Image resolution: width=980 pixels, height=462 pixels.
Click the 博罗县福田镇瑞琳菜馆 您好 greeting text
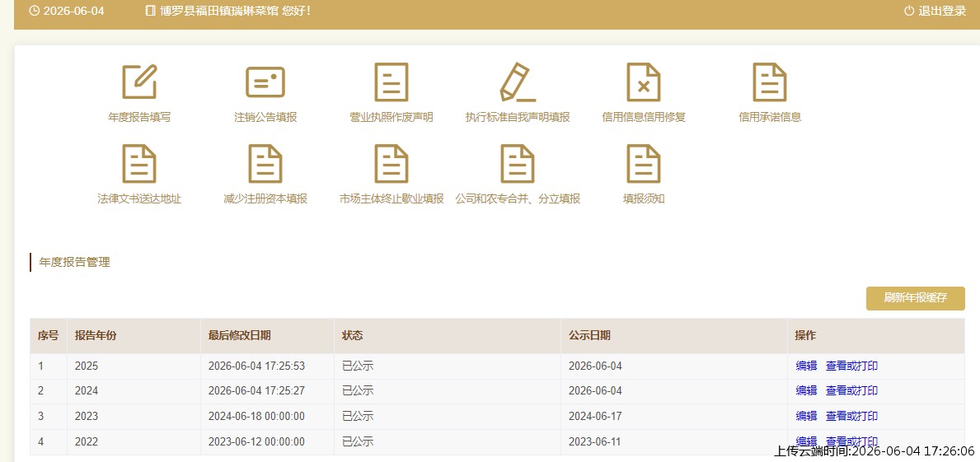[235, 12]
